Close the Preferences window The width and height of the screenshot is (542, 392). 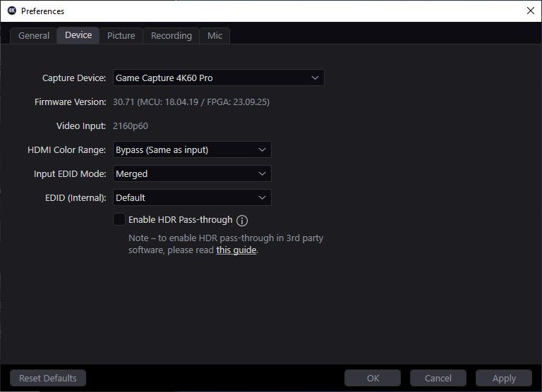click(x=531, y=11)
